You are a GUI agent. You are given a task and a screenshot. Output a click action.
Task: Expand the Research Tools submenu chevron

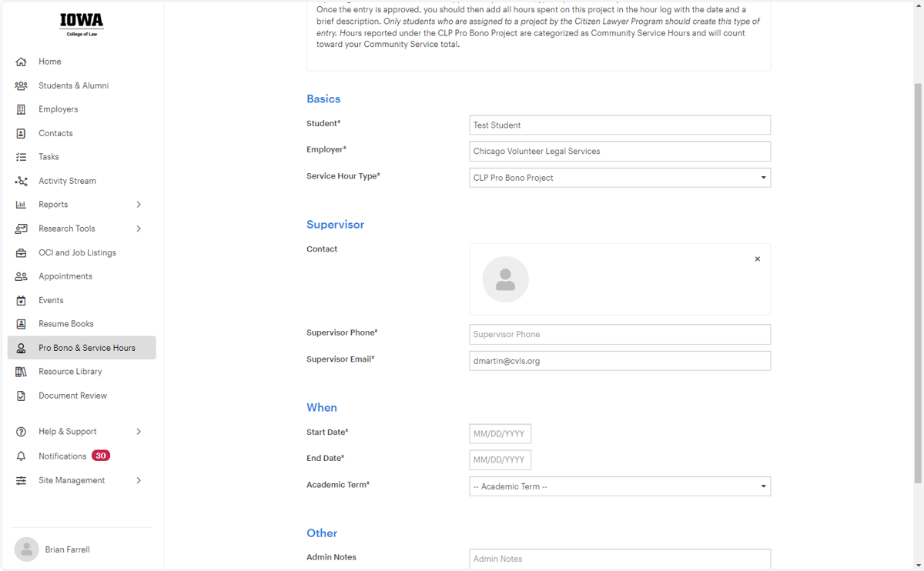pyautogui.click(x=139, y=229)
